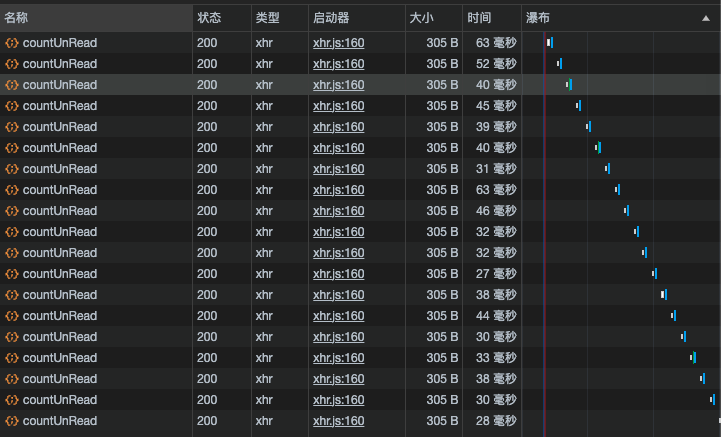Open xhr.js:160 initiator link in the 28 毫秒 row

tap(338, 421)
